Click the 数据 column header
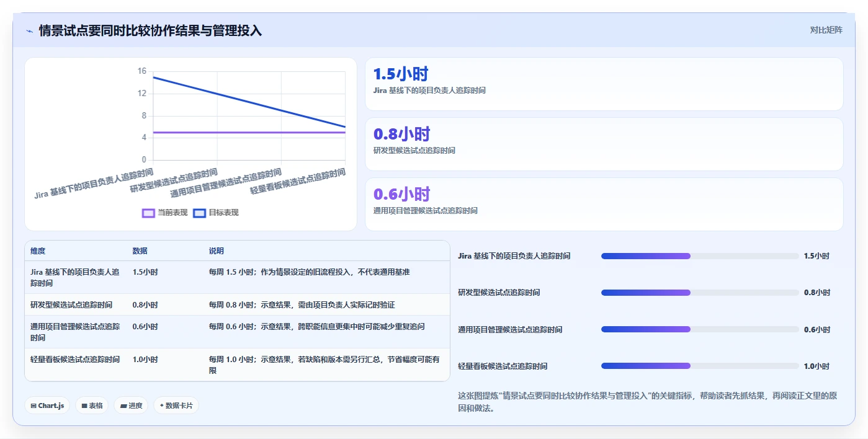 click(x=140, y=251)
